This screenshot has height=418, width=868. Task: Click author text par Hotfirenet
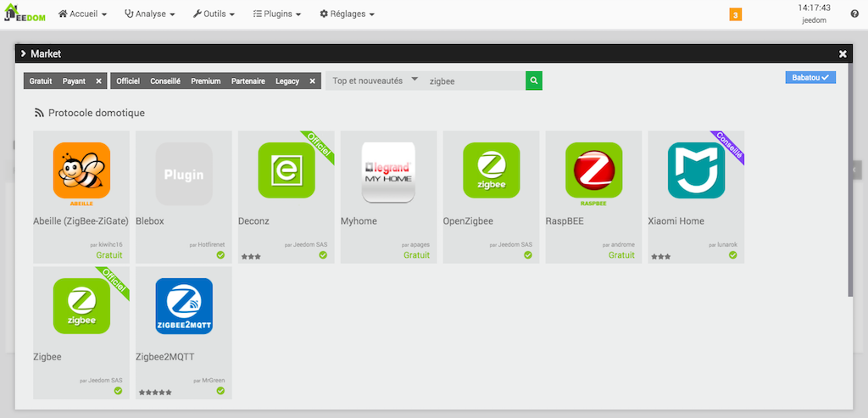click(208, 245)
